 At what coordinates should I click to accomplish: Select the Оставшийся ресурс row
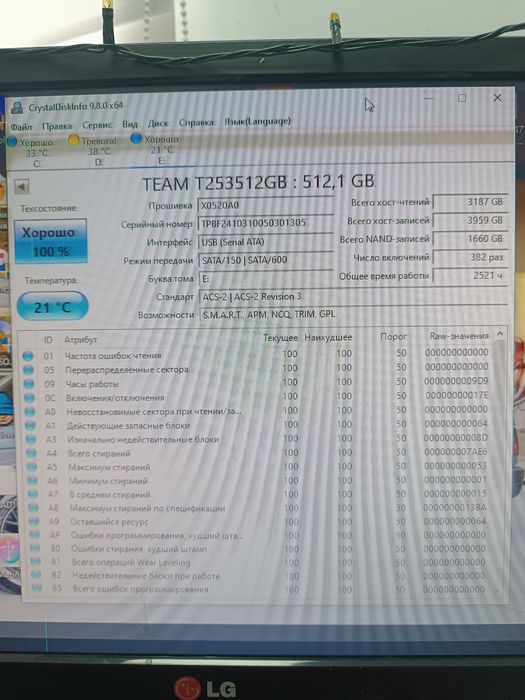point(256,521)
